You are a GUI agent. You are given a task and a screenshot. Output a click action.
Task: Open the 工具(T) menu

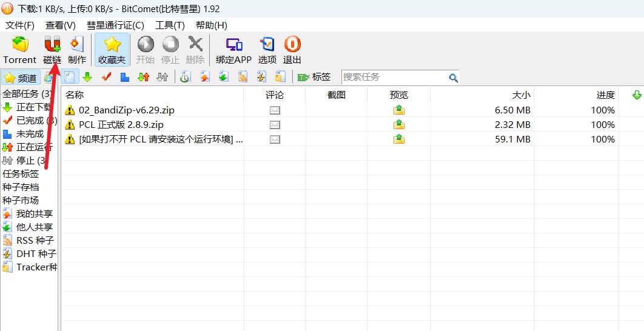(x=170, y=25)
